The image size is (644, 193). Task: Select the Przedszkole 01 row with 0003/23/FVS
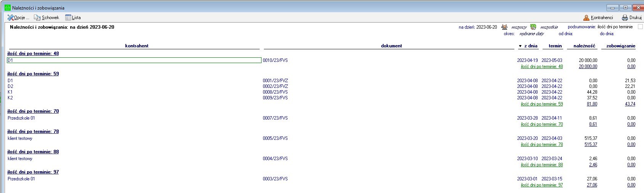[21, 179]
